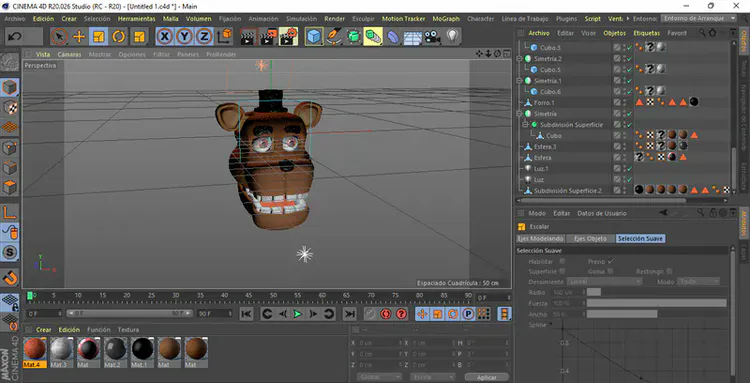This screenshot has height=383, width=750.
Task: Open Edit Render Settings gear clapperboard
Action: click(288, 36)
